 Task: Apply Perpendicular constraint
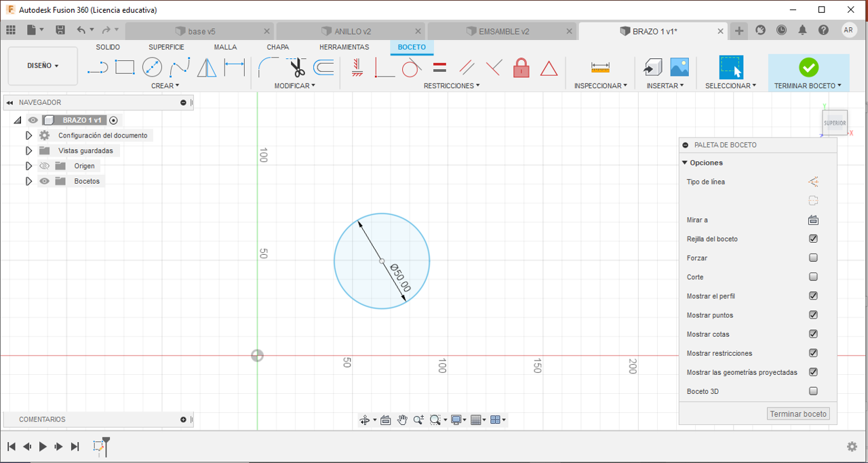coord(494,67)
